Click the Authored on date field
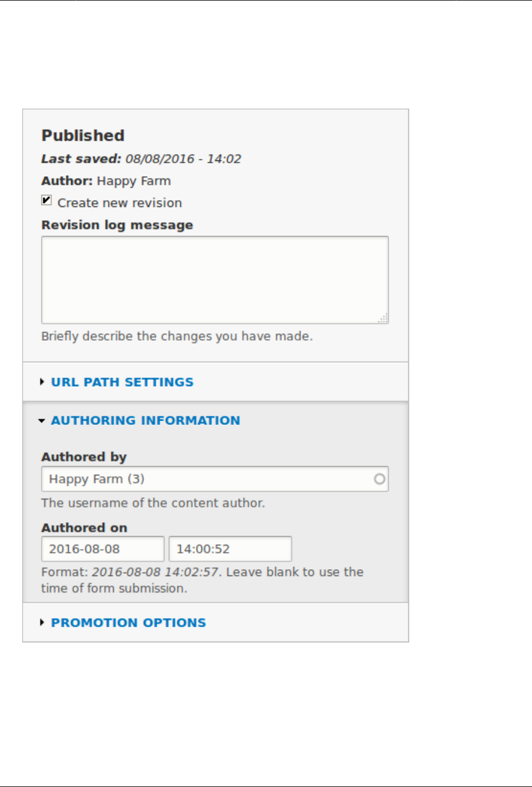The height and width of the screenshot is (787, 532). [103, 549]
